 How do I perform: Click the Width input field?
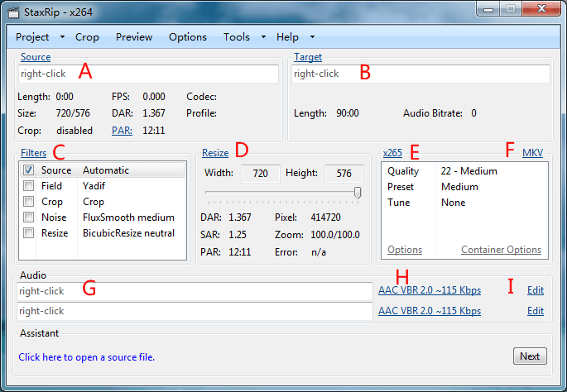point(261,174)
